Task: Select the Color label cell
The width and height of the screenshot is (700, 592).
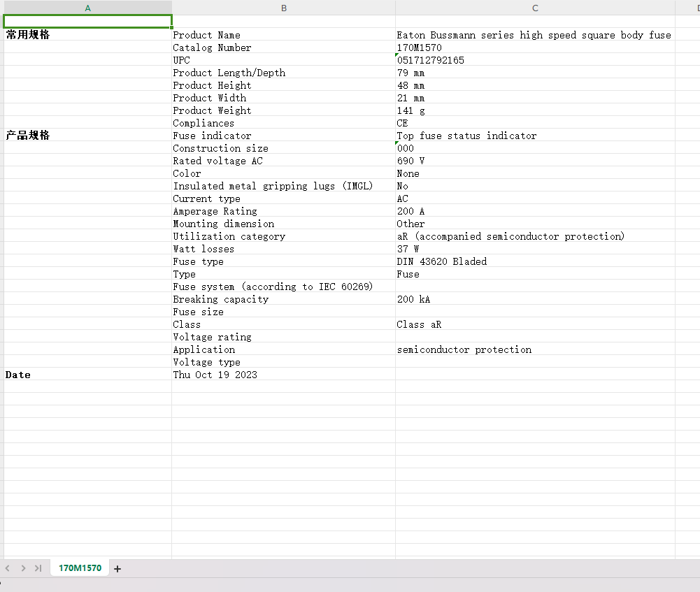Action: tap(283, 173)
